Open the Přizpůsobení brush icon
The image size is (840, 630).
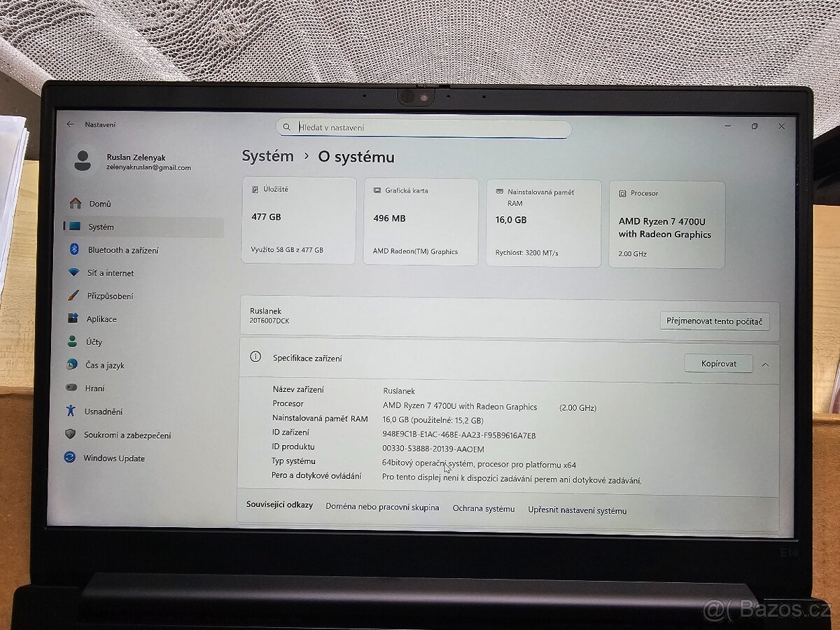pos(73,296)
